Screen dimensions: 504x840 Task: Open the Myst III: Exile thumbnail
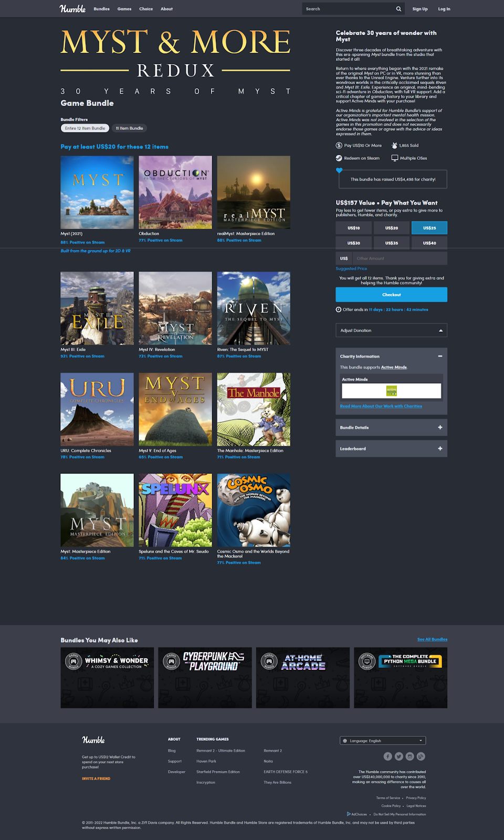[x=97, y=308]
